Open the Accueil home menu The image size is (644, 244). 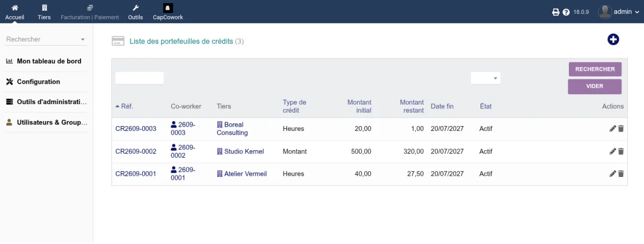point(14,12)
